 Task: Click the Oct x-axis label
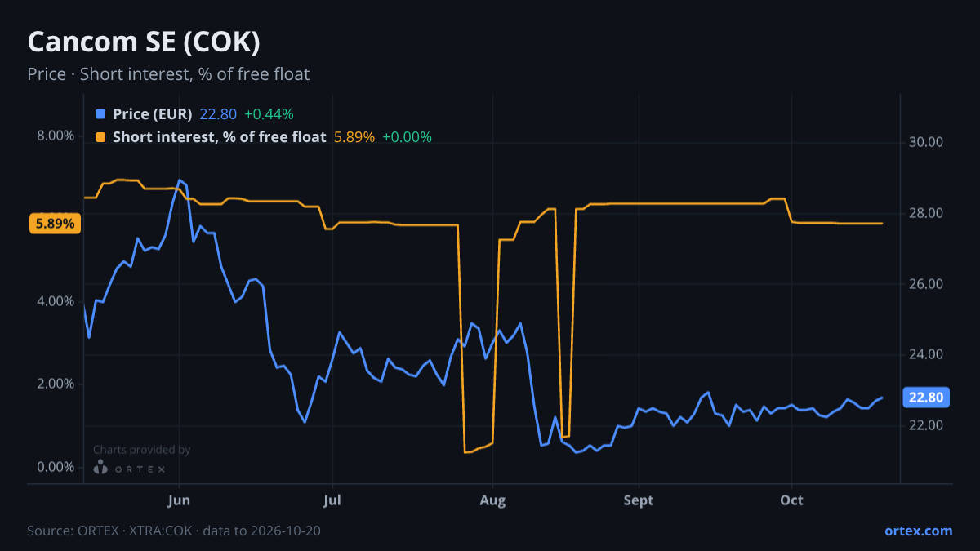click(791, 500)
